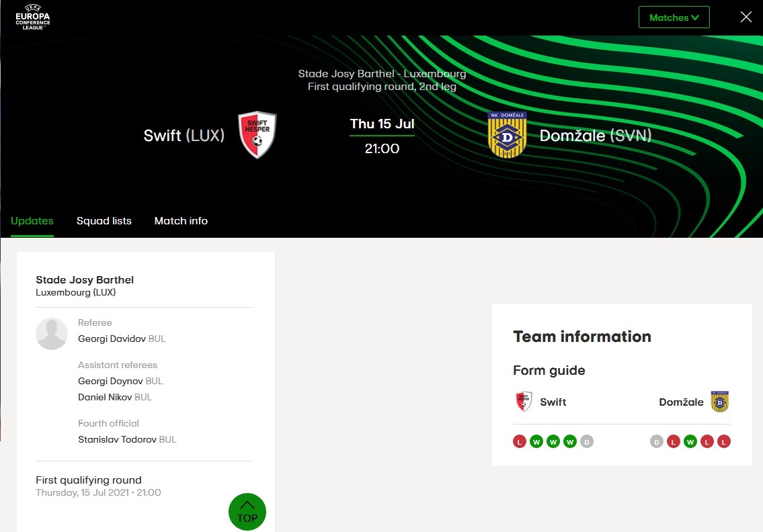Switch to the Updates tab
This screenshot has width=763, height=532.
(x=32, y=221)
